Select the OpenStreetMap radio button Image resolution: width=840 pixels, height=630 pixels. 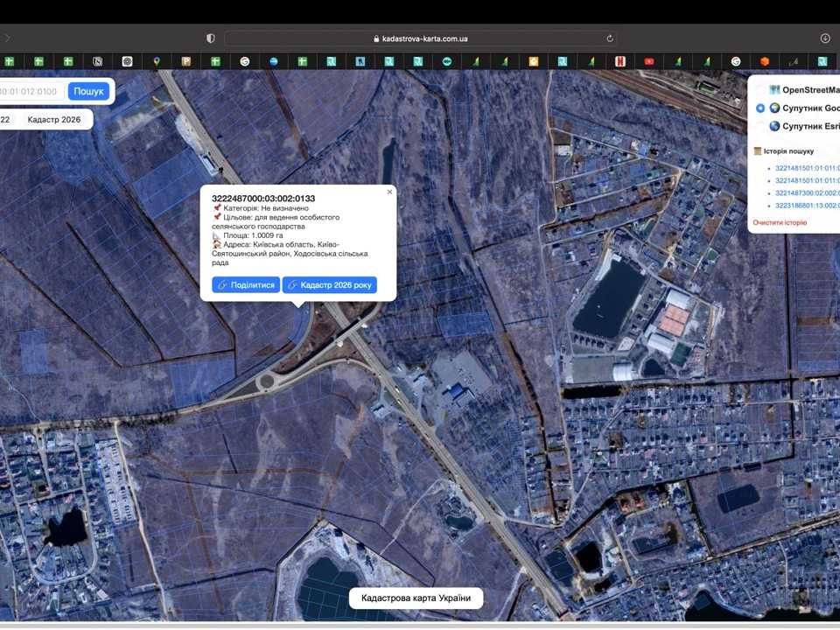(x=759, y=89)
